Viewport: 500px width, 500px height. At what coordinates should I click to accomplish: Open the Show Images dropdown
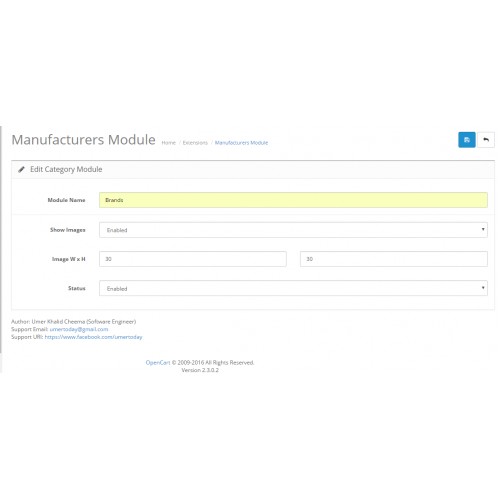pyautogui.click(x=293, y=230)
